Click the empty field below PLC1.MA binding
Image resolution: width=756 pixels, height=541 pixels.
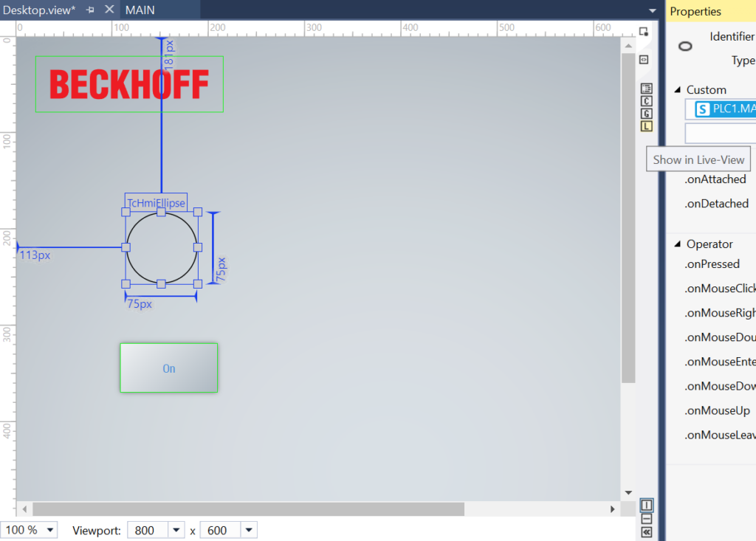(x=721, y=133)
